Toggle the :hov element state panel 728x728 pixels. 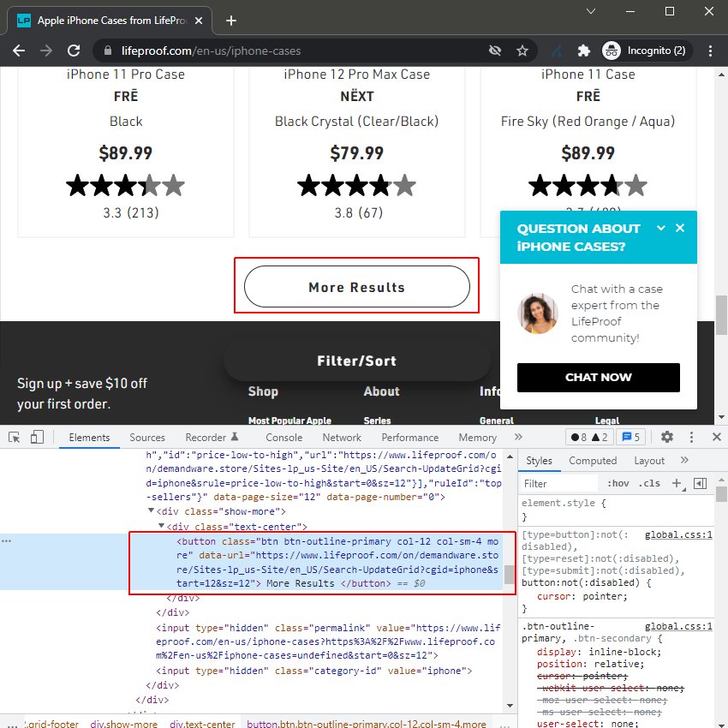pyautogui.click(x=618, y=484)
